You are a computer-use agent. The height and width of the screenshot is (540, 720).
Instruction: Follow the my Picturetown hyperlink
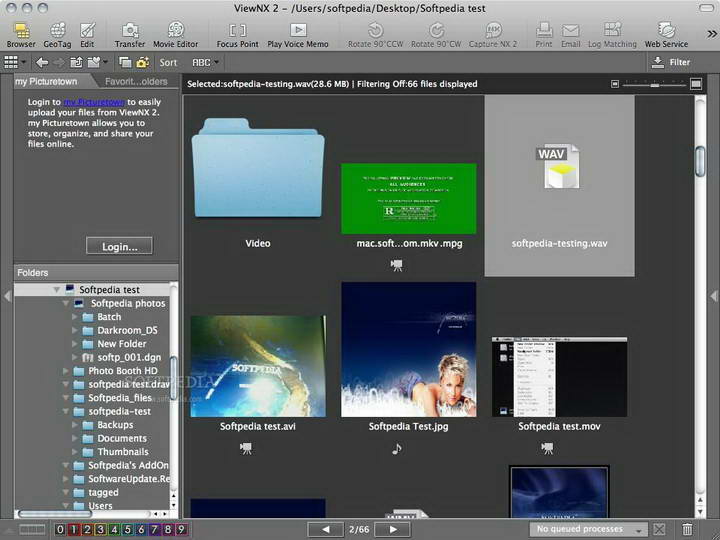pos(94,102)
